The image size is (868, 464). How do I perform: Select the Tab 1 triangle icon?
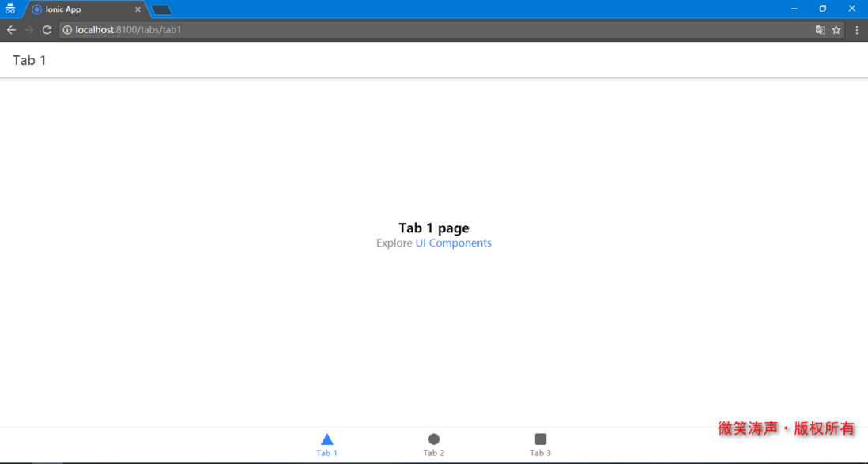(x=327, y=439)
